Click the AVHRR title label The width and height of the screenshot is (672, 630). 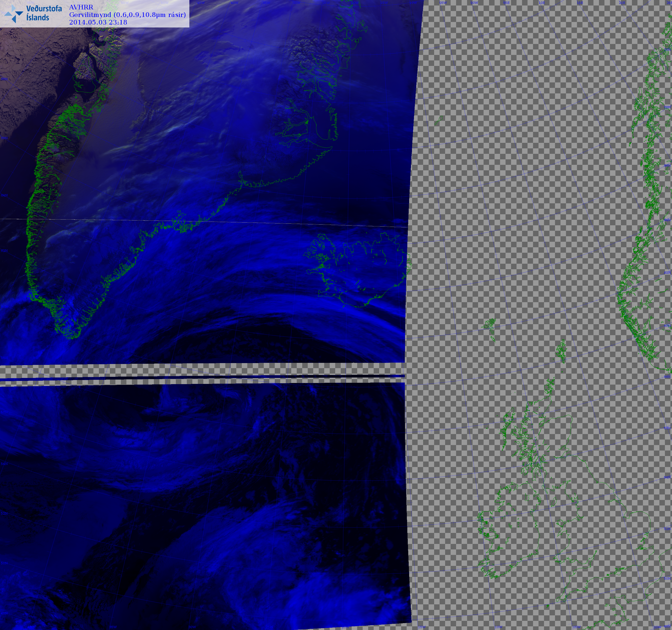(81, 7)
